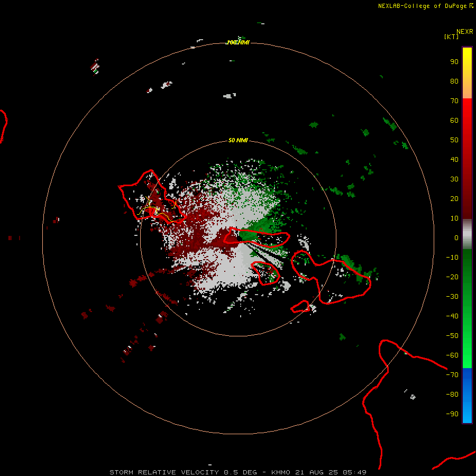Select the 40 value on the velocity scale

pos(454,159)
